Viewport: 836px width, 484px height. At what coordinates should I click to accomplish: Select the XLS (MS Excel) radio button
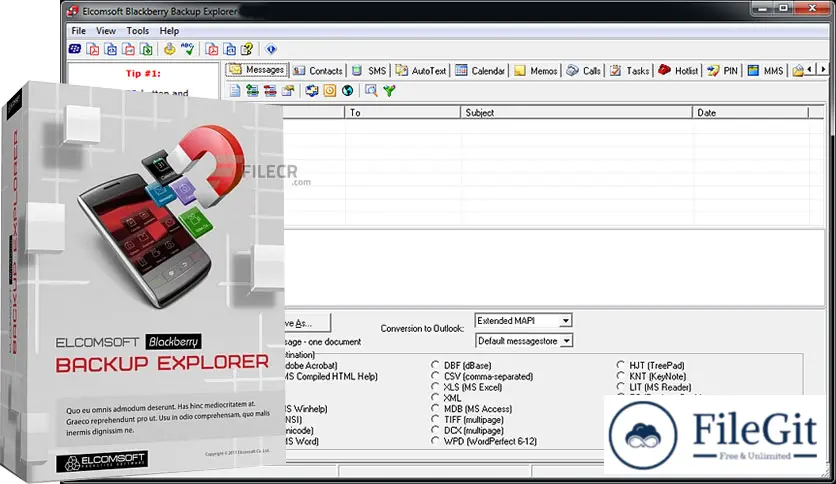coord(435,387)
